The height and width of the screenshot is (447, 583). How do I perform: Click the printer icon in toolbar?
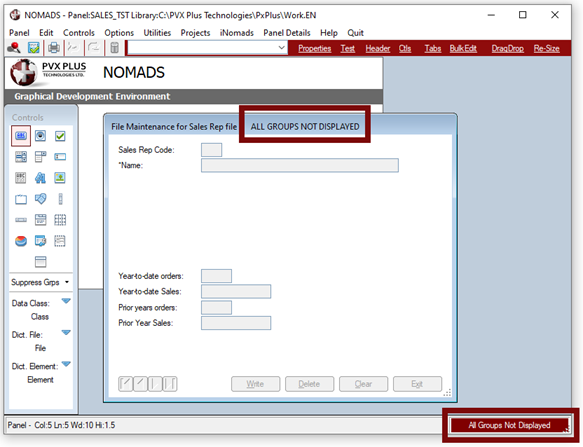point(54,48)
